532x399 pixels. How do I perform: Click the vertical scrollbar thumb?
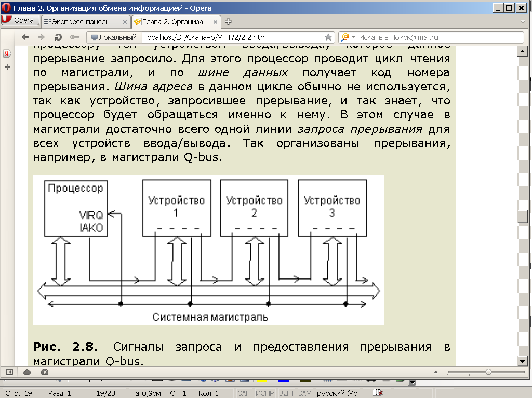click(523, 217)
